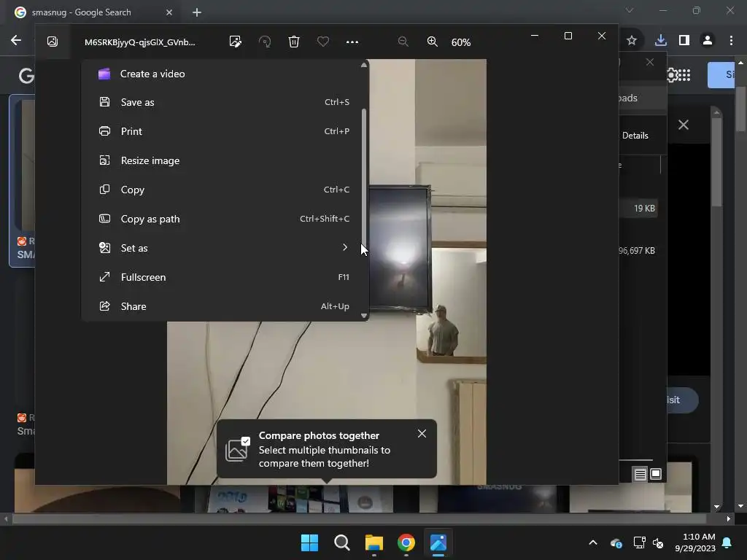Click the OneDrive cloud tray icon
The image size is (747, 560).
(616, 542)
